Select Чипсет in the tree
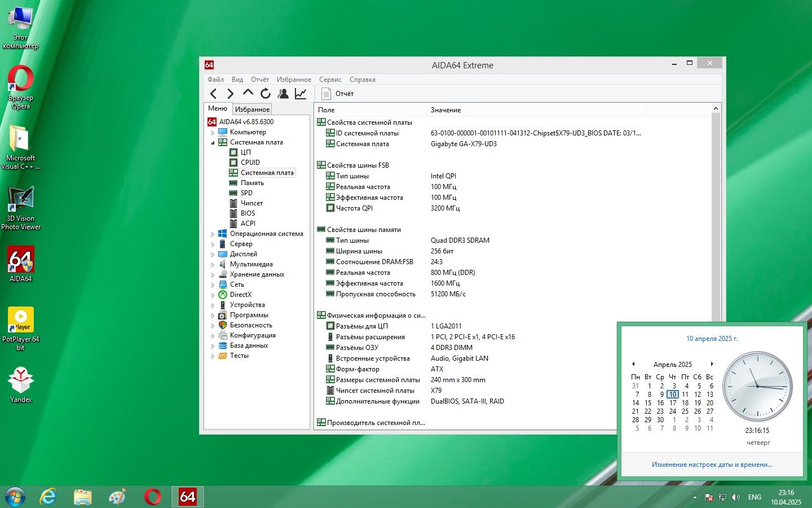Image resolution: width=812 pixels, height=508 pixels. pyautogui.click(x=251, y=203)
